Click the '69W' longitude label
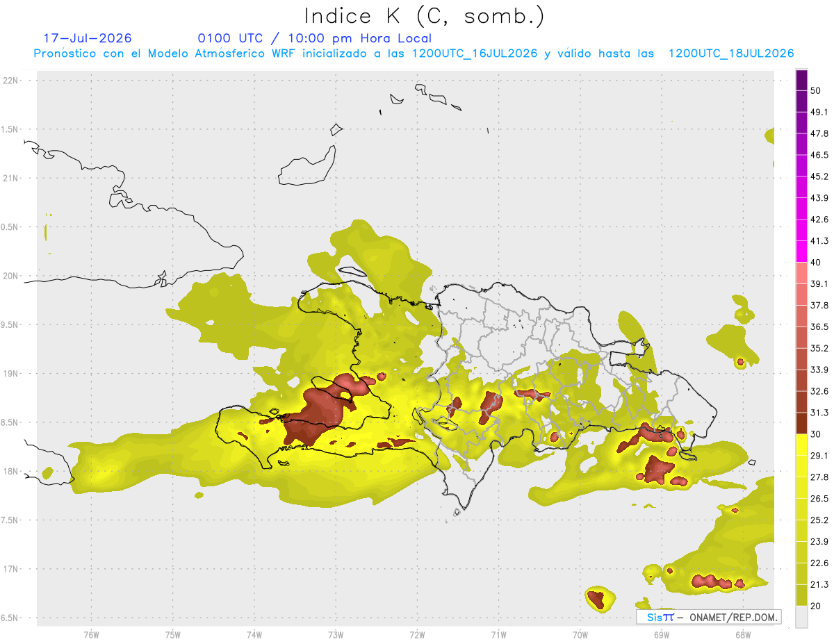 point(662,636)
